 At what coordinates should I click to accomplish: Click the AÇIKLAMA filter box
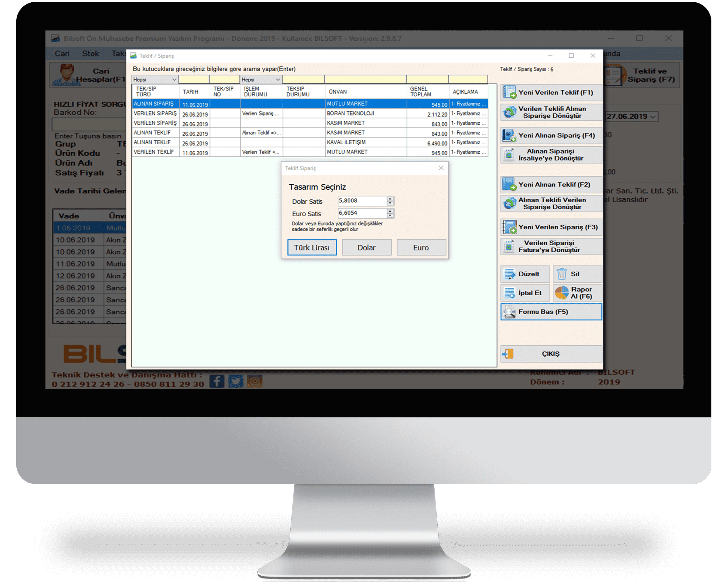[x=468, y=80]
